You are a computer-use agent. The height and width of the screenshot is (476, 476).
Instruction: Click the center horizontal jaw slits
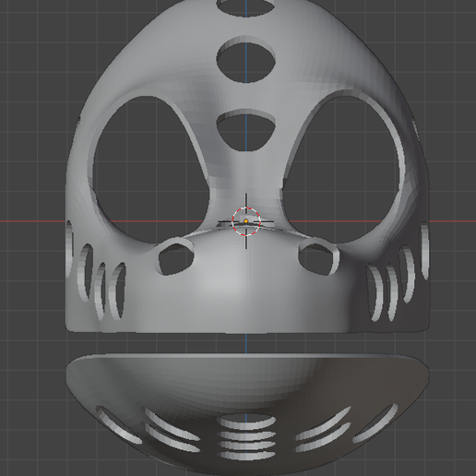pos(246,436)
